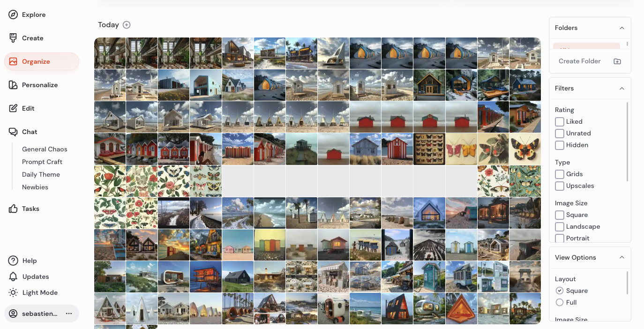Screen dimensions: 644x329
Task: Collapse the View Options section
Action: pyautogui.click(x=622, y=257)
